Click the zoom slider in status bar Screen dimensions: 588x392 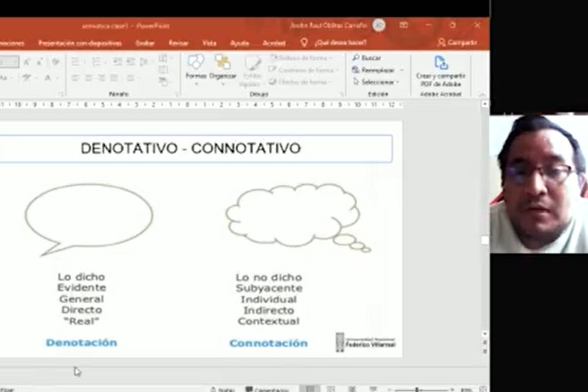(416, 390)
